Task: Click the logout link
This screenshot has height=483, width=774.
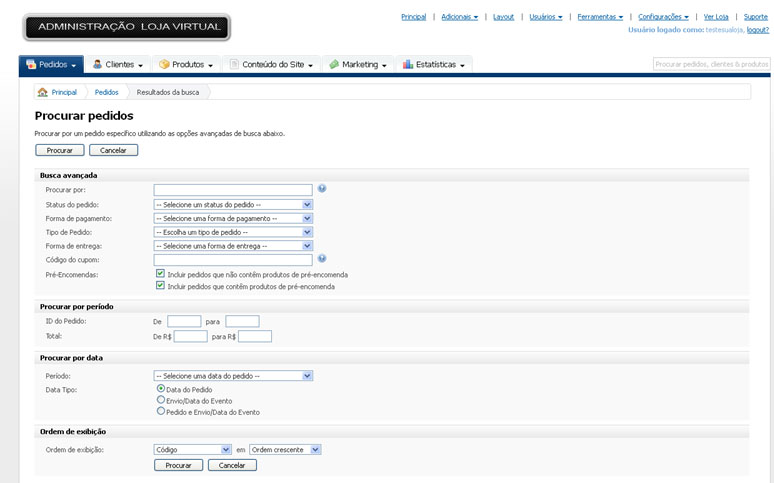Action: coord(758,30)
